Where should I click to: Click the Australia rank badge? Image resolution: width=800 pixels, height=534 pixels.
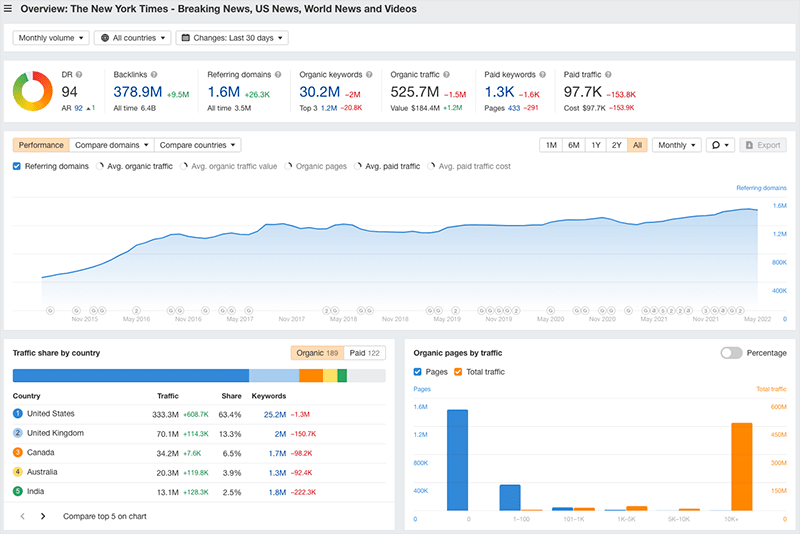pyautogui.click(x=18, y=472)
